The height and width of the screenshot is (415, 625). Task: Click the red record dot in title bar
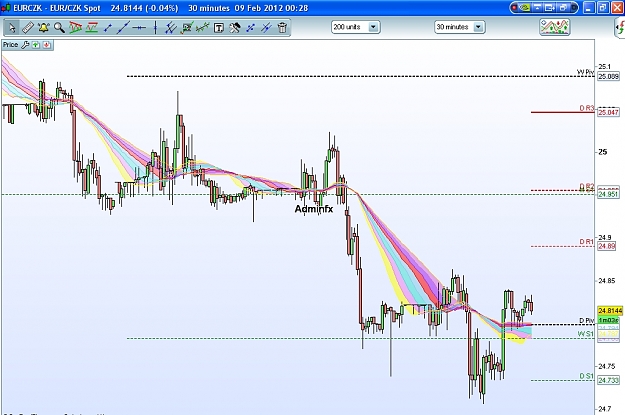pyautogui.click(x=515, y=8)
